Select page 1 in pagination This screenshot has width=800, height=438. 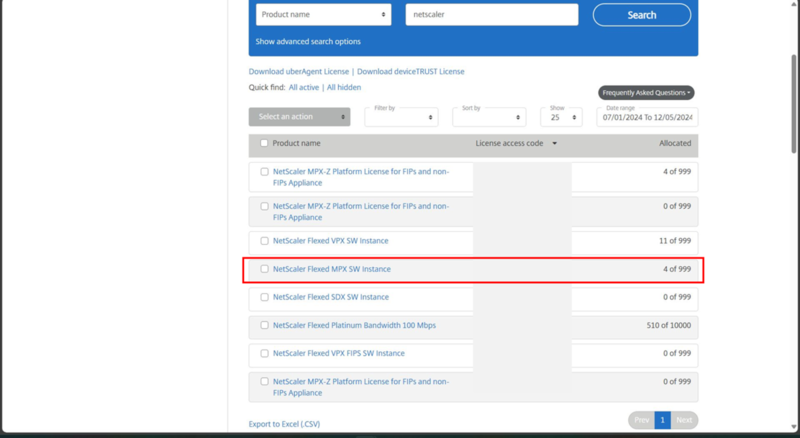click(662, 420)
